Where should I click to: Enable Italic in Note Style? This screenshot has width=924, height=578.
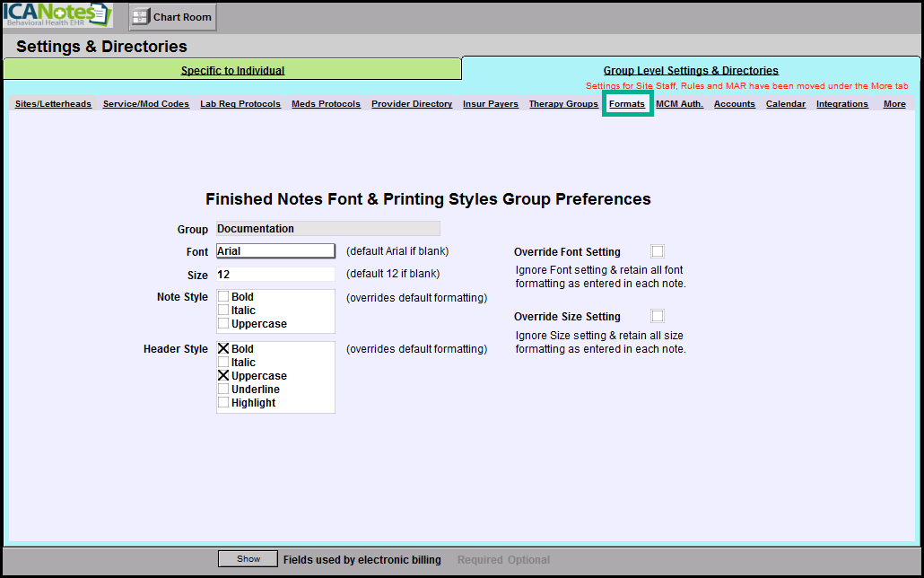click(223, 311)
